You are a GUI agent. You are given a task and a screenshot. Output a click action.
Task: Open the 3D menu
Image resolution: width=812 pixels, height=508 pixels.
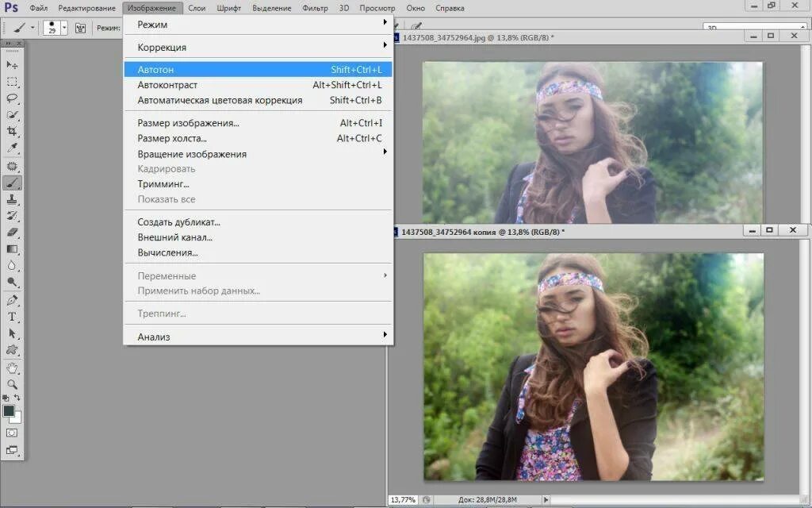pyautogui.click(x=344, y=8)
